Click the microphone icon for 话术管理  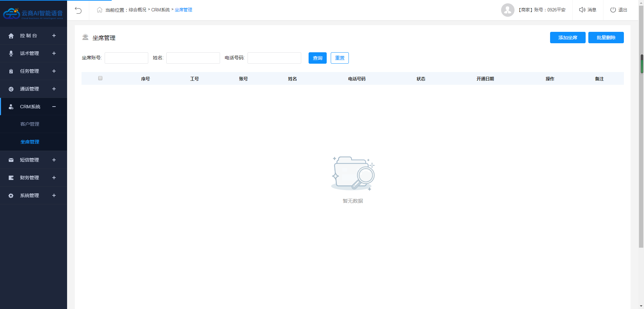coord(11,53)
